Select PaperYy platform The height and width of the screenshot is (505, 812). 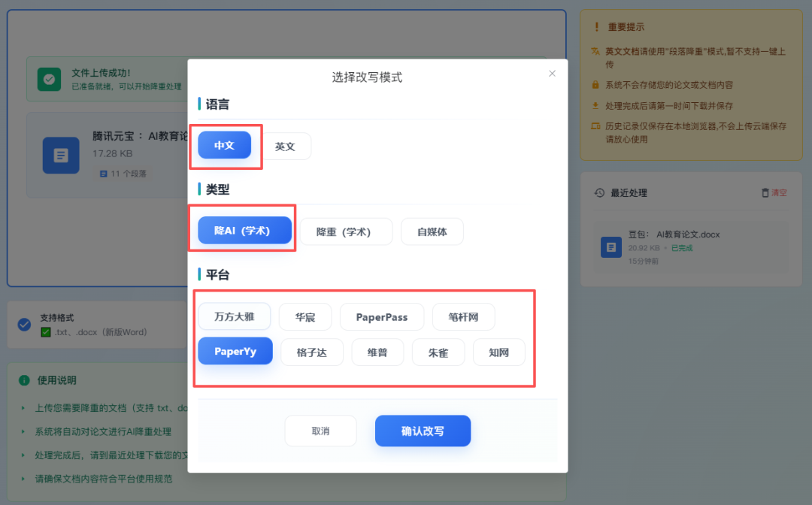click(235, 352)
